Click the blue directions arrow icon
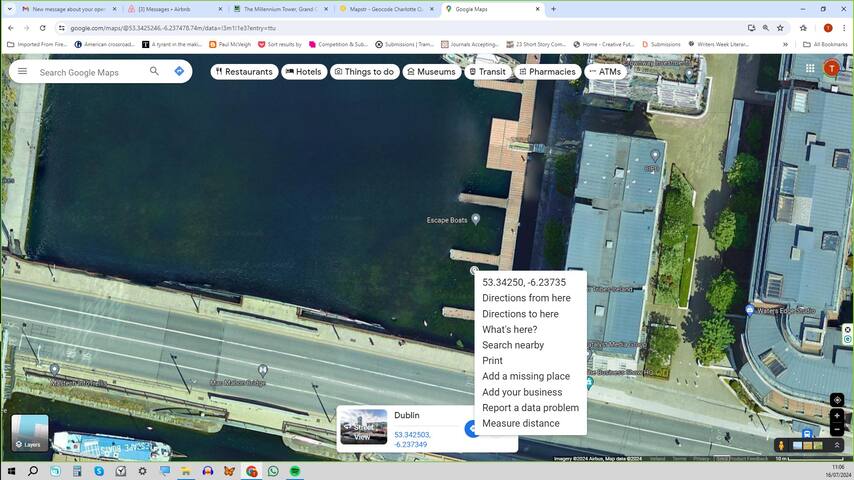 [x=179, y=72]
